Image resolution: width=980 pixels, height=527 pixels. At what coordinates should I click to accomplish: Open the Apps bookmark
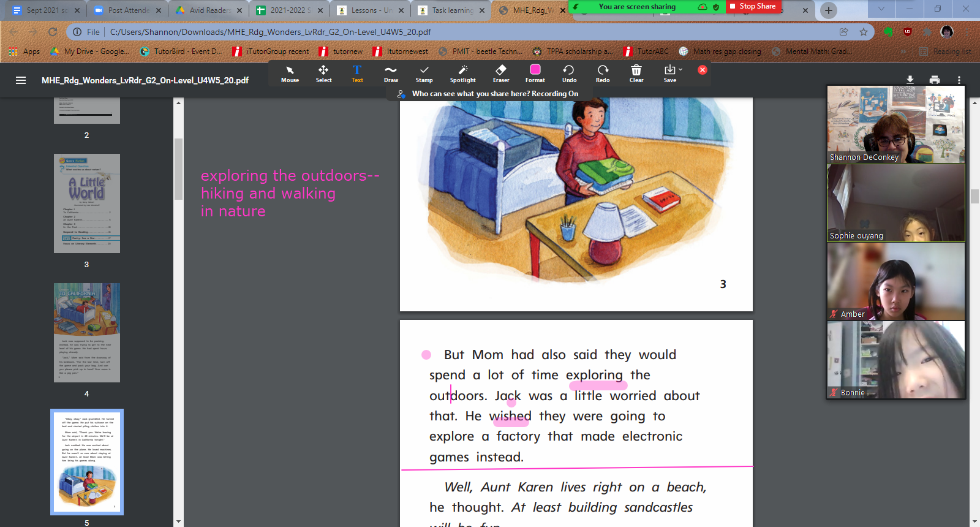[24, 51]
